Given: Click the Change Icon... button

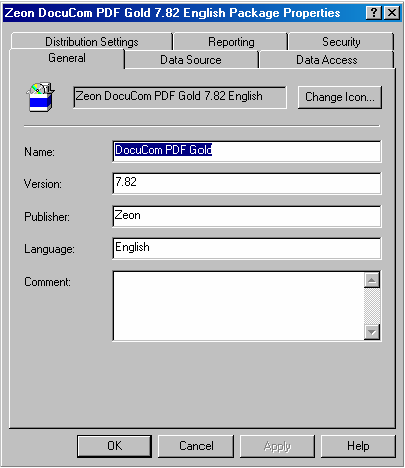Looking at the screenshot, I should coord(340,97).
